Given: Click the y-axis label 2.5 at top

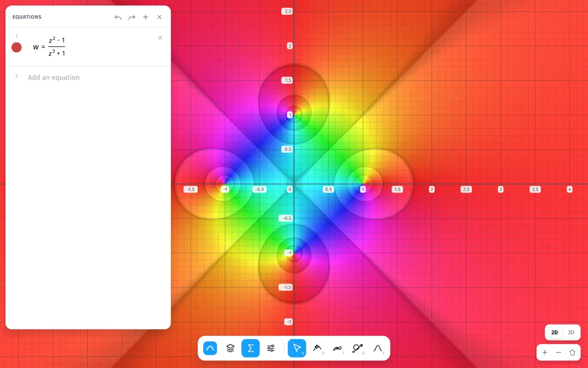Looking at the screenshot, I should pos(288,11).
